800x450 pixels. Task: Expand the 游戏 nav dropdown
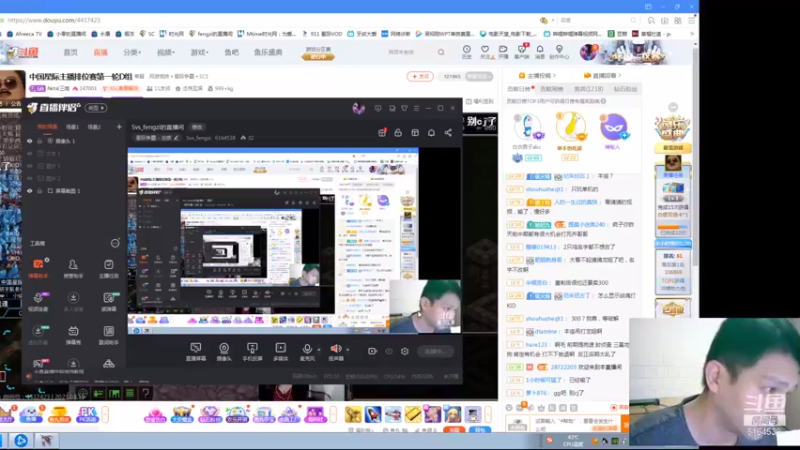click(x=199, y=52)
